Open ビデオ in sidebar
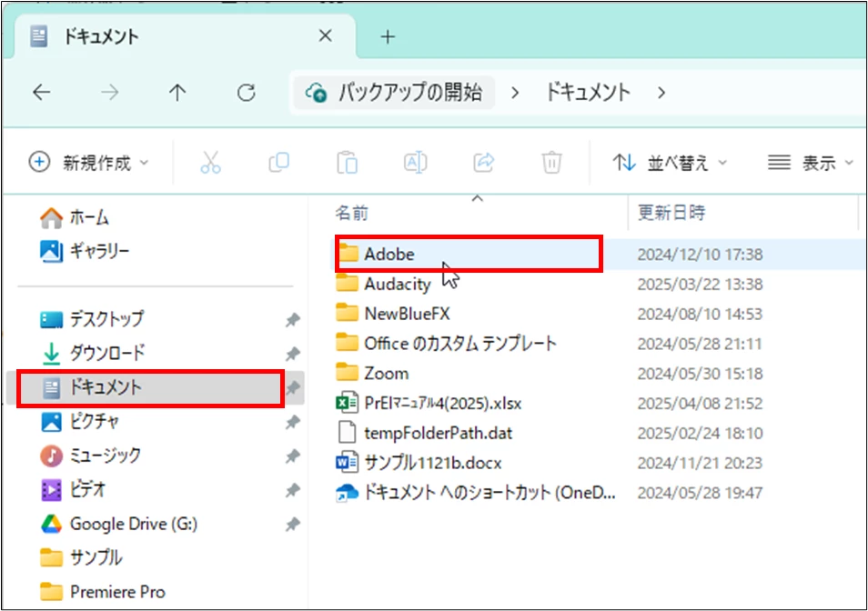This screenshot has height=611, width=868. click(x=74, y=490)
